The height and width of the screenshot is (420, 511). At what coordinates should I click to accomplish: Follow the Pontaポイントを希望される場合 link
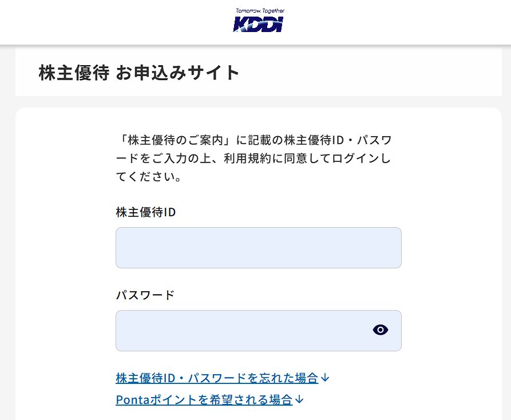pyautogui.click(x=204, y=400)
